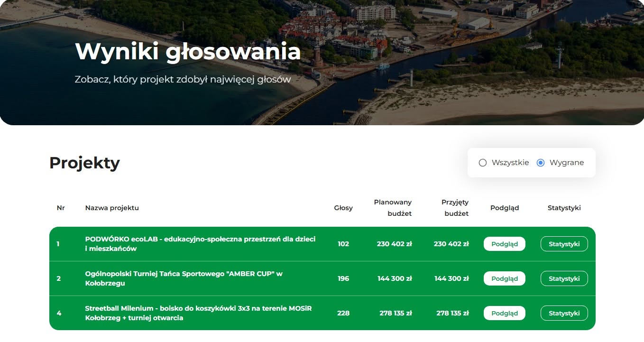Open Statystyki for PODWÓRKO ecoLAB project
This screenshot has height=342, width=644.
coord(564,244)
